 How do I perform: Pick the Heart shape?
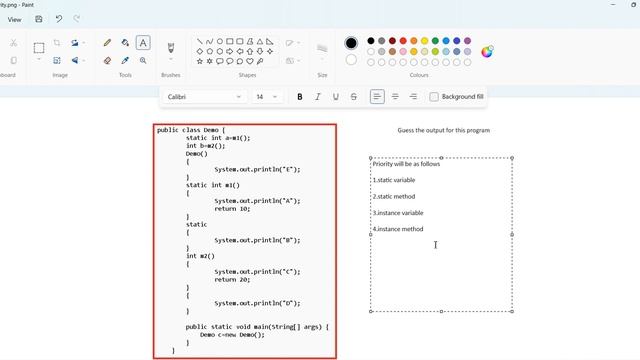click(250, 61)
